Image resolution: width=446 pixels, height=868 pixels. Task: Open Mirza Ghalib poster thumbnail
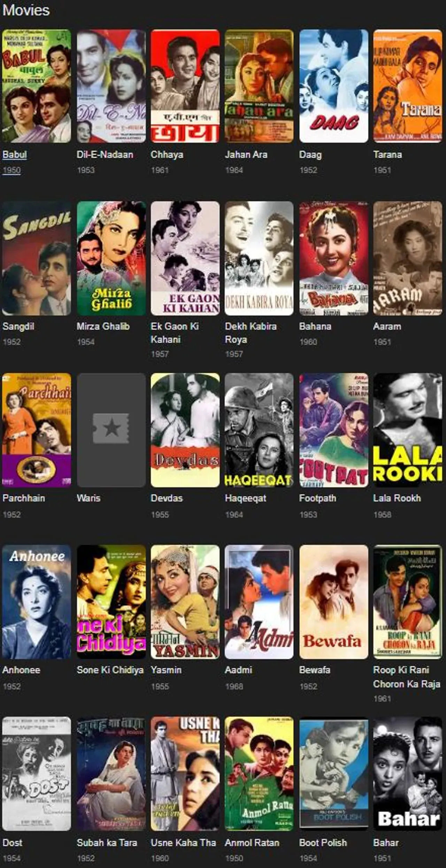(111, 258)
